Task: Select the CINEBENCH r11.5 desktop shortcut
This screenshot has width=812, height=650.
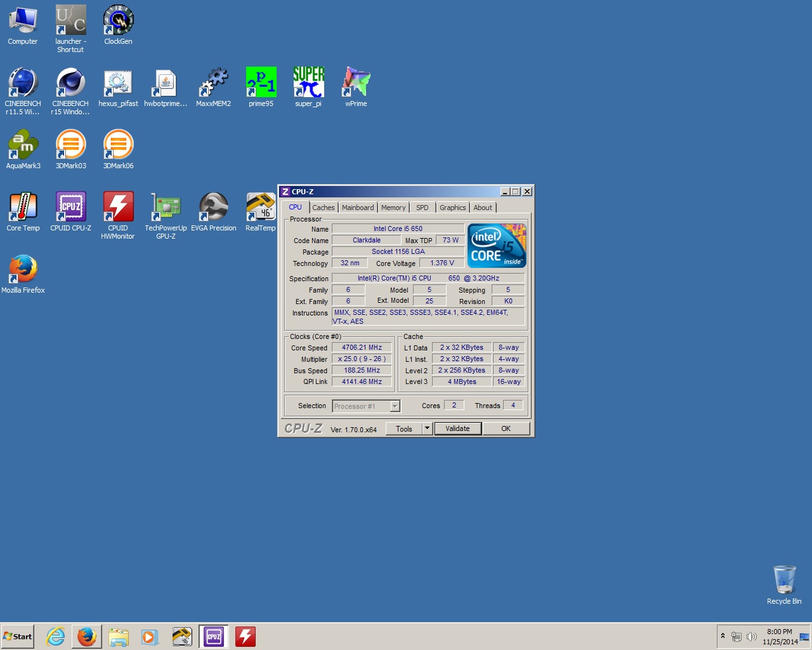Action: [x=23, y=91]
